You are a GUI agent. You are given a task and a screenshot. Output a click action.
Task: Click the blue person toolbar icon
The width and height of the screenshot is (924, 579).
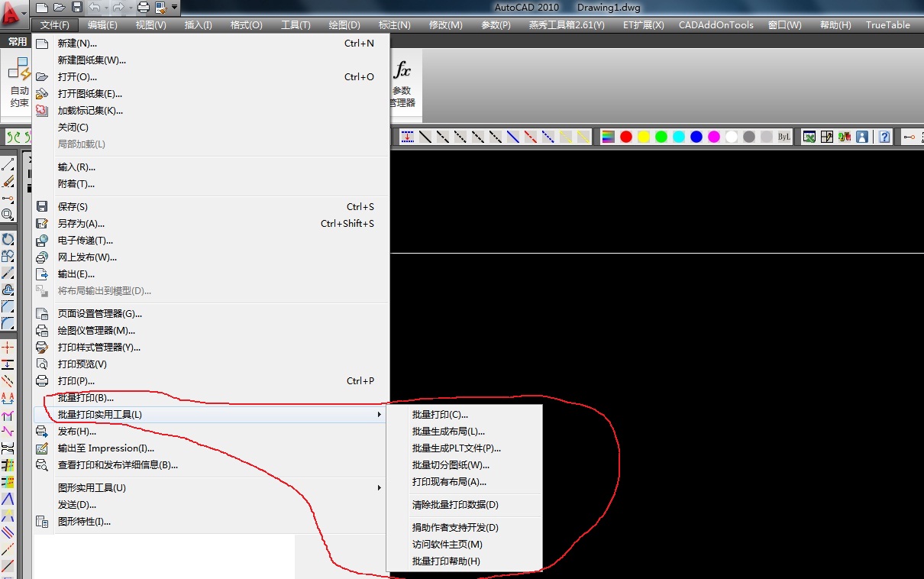coord(862,137)
